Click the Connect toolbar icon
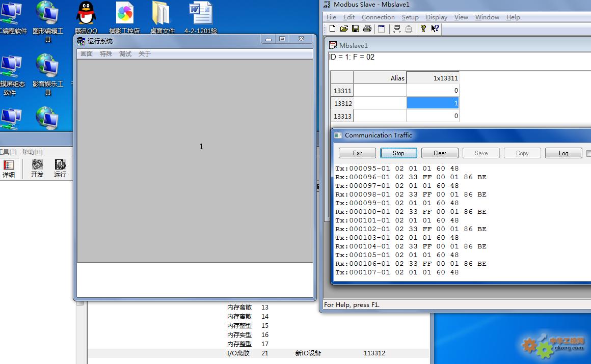This screenshot has height=364, width=591. click(396, 29)
